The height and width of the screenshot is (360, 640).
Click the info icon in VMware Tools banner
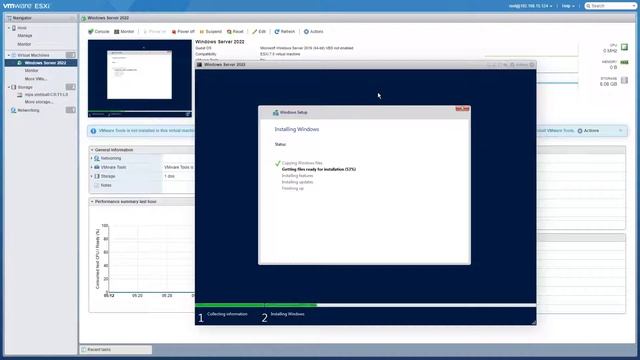pos(93,131)
